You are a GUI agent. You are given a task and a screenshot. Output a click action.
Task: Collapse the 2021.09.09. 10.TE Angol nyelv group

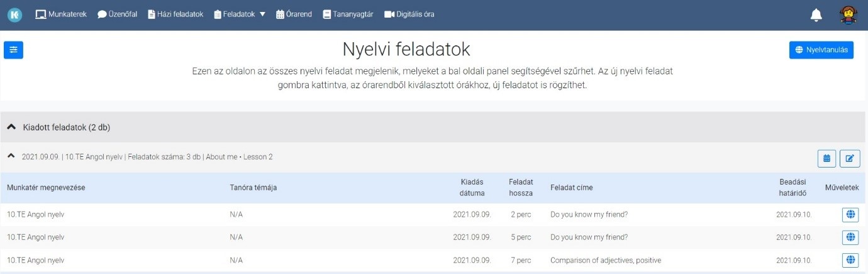coord(11,156)
